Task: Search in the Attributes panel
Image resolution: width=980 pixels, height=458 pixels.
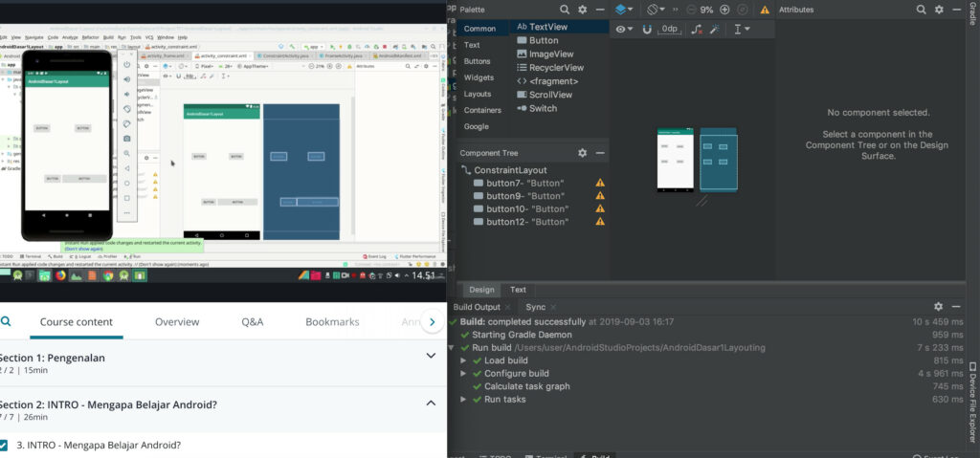Action: (x=922, y=10)
